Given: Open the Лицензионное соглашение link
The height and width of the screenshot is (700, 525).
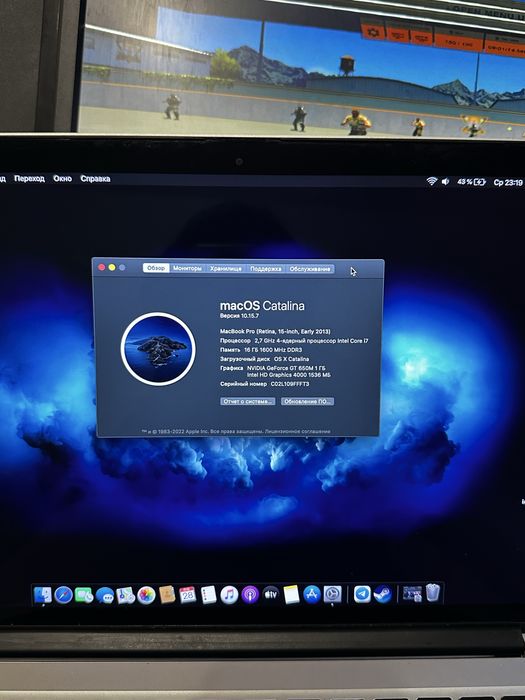Looking at the screenshot, I should [297, 431].
